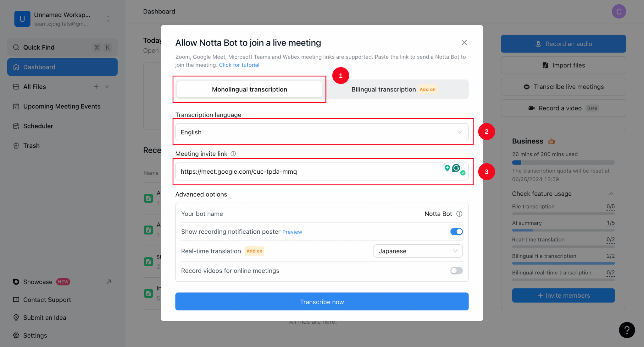
Task: Select Monolingual transcription tab
Action: (x=250, y=89)
